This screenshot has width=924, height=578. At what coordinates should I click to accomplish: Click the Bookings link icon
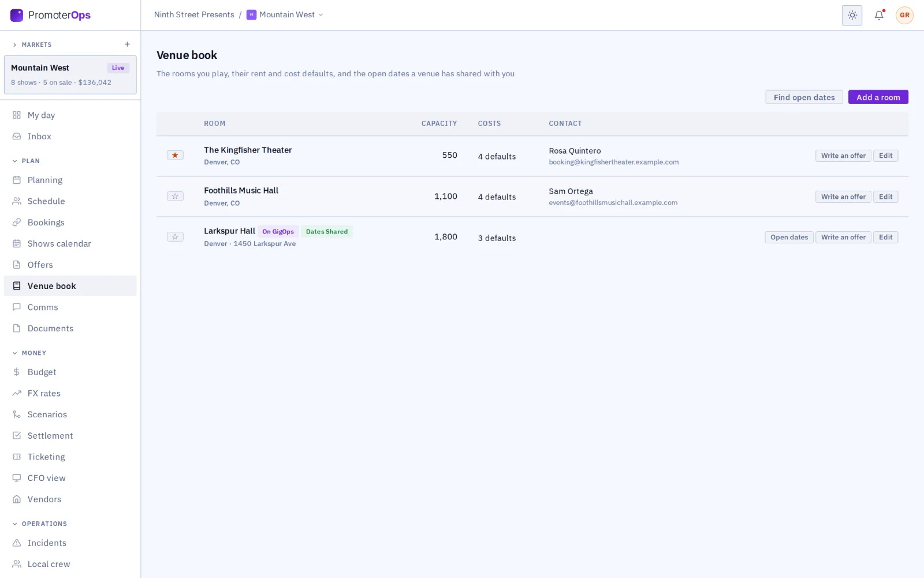17,223
